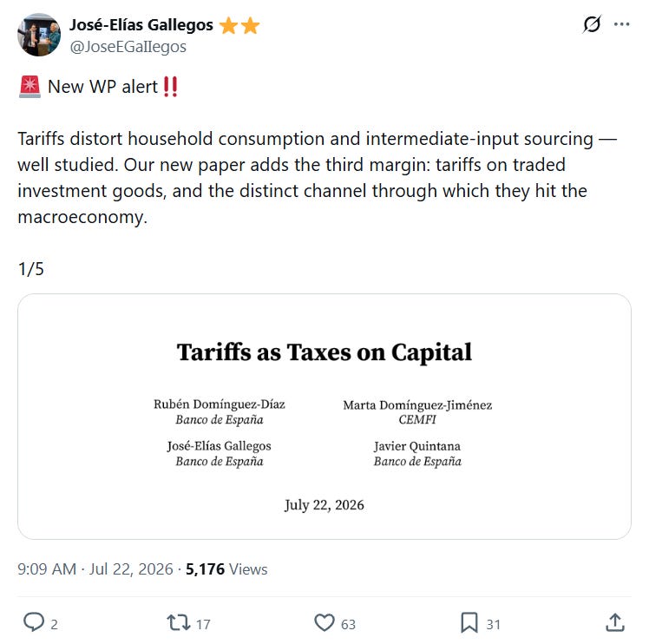Open the three-dot more options menu
649x644 pixels.
coord(622,24)
